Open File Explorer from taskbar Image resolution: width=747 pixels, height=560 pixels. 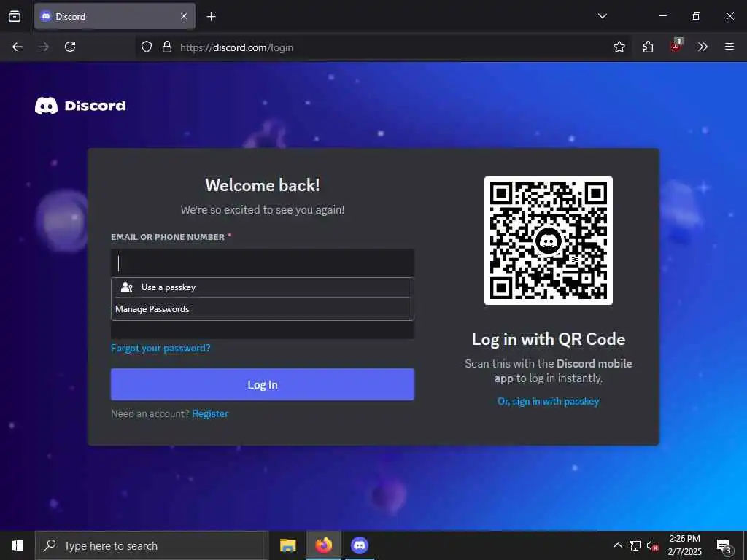click(x=287, y=545)
